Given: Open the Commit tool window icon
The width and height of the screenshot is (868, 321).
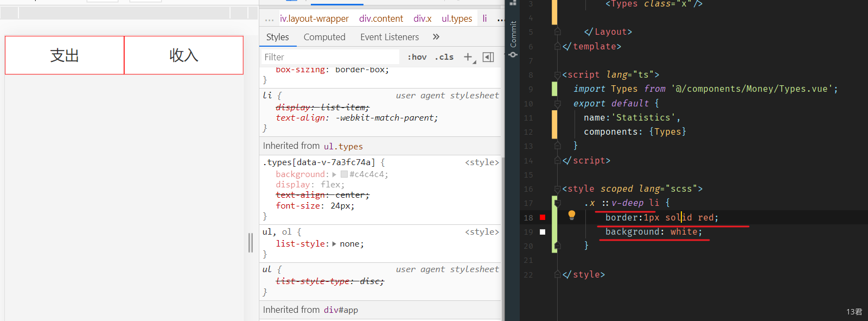Looking at the screenshot, I should (x=513, y=39).
